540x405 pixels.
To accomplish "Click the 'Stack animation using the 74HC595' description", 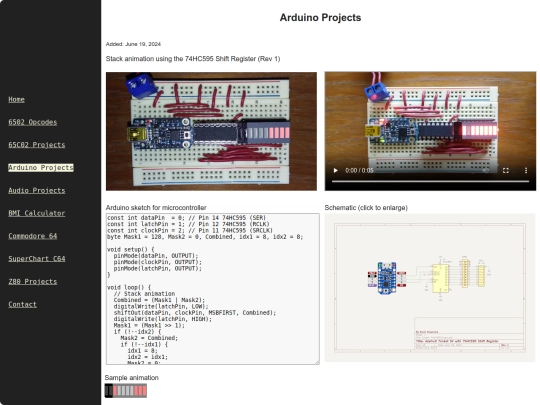I will [193, 59].
